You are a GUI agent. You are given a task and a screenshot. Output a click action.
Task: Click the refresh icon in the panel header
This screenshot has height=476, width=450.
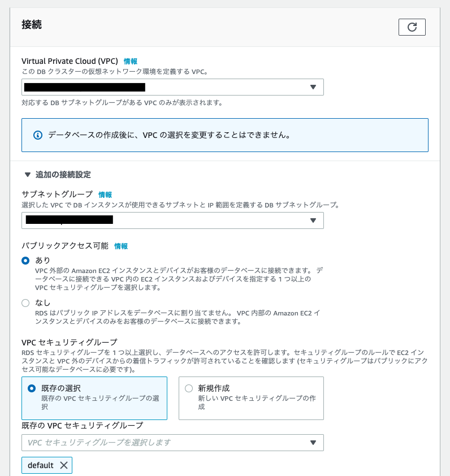tap(412, 27)
